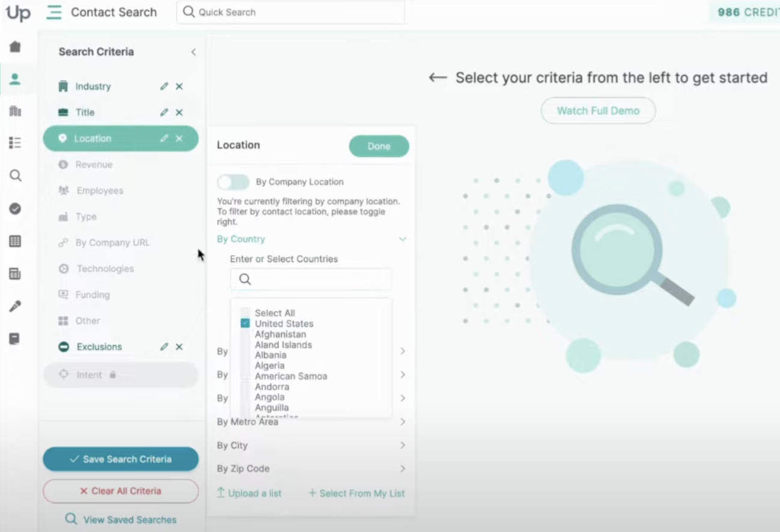Click Watch Full Demo
The image size is (780, 532).
[x=598, y=110]
